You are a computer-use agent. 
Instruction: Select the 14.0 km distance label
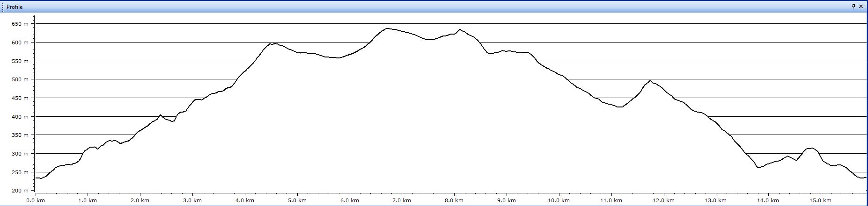pyautogui.click(x=768, y=200)
